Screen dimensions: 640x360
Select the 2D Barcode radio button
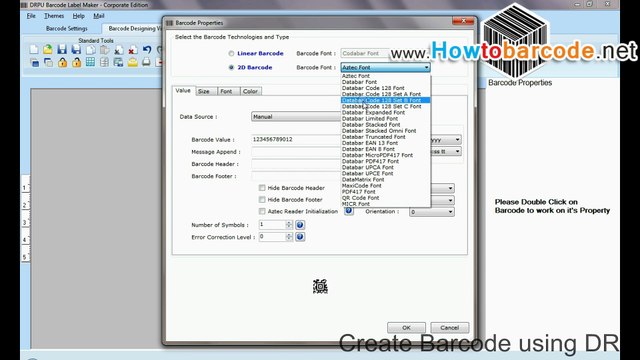pos(231,67)
